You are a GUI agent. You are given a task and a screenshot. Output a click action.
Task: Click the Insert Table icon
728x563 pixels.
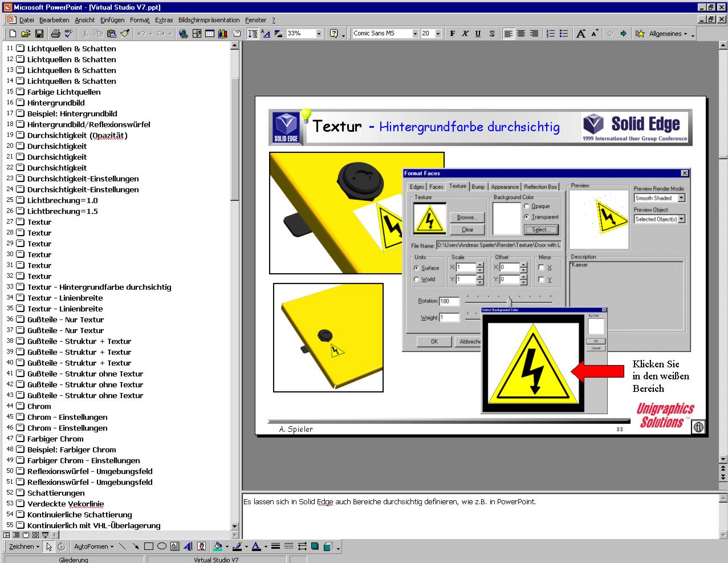(210, 34)
